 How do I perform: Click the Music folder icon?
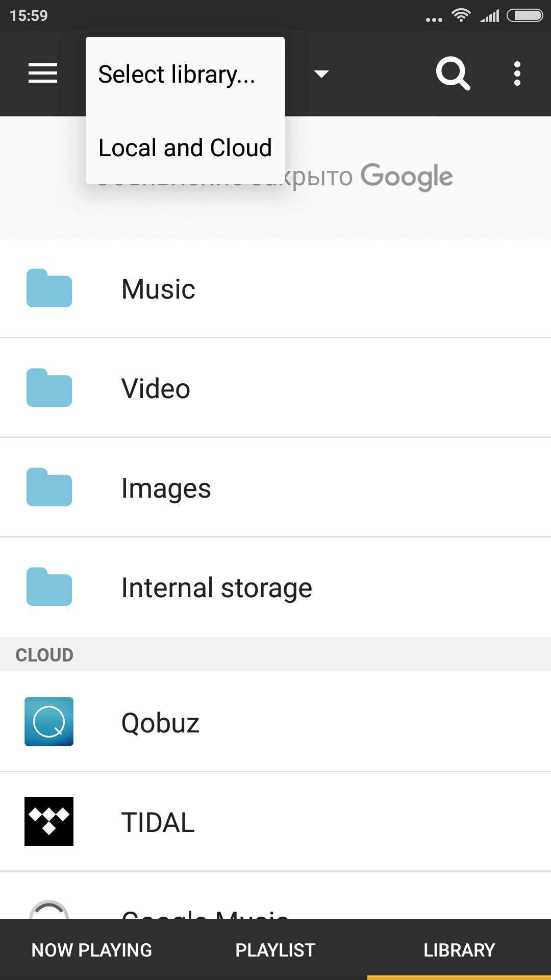click(49, 288)
